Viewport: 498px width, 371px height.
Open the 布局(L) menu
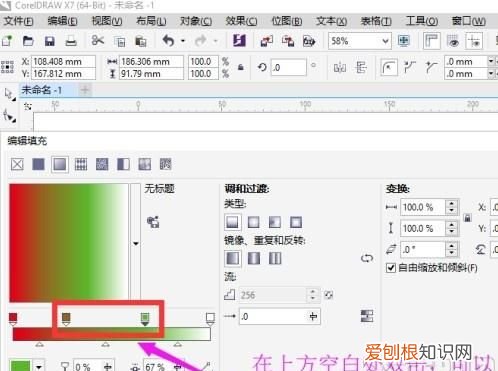[151, 21]
